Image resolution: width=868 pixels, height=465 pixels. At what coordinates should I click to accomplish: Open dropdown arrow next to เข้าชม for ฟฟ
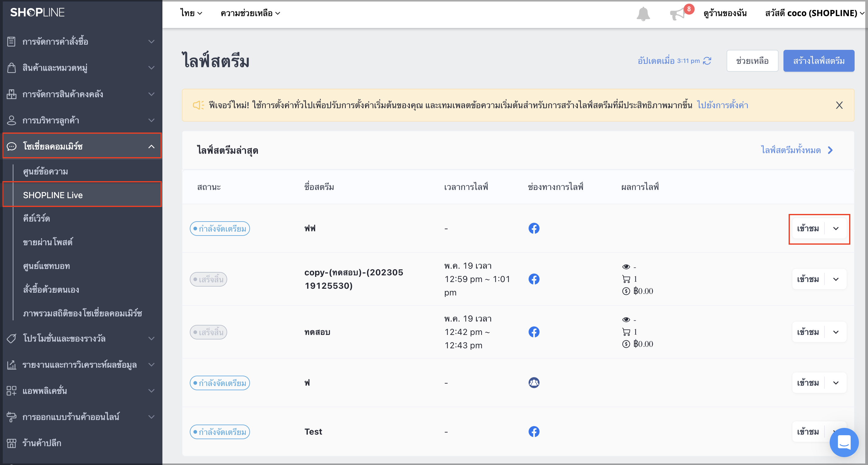(836, 228)
